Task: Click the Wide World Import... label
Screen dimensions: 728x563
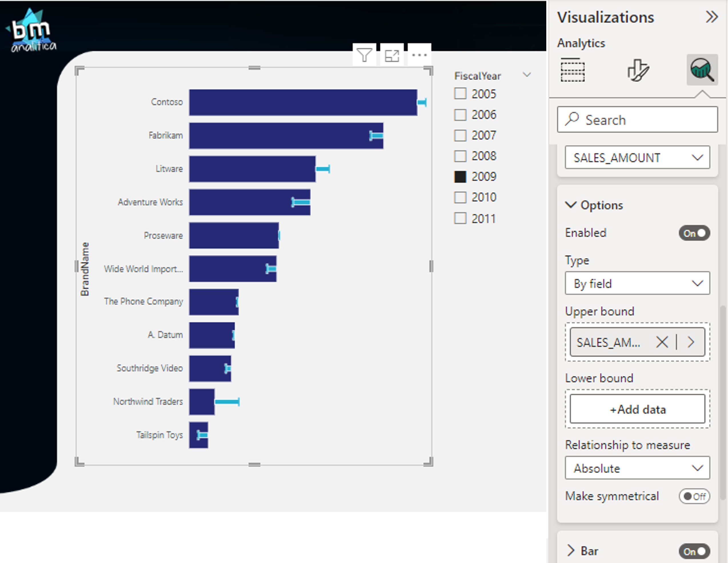Action: (143, 269)
